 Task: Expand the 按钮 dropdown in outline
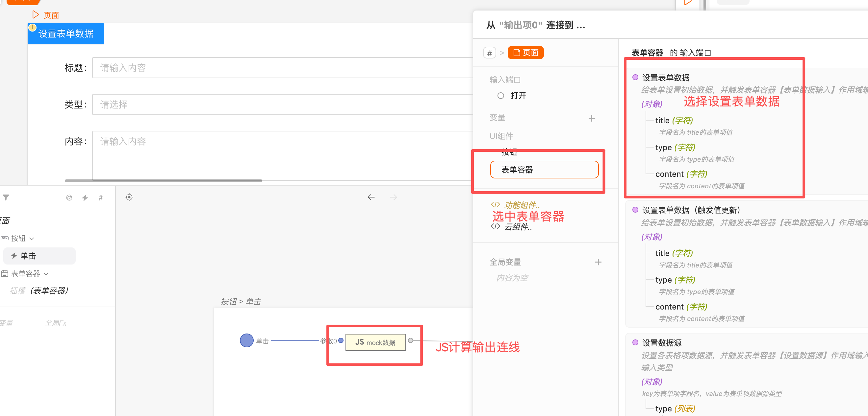pos(32,239)
